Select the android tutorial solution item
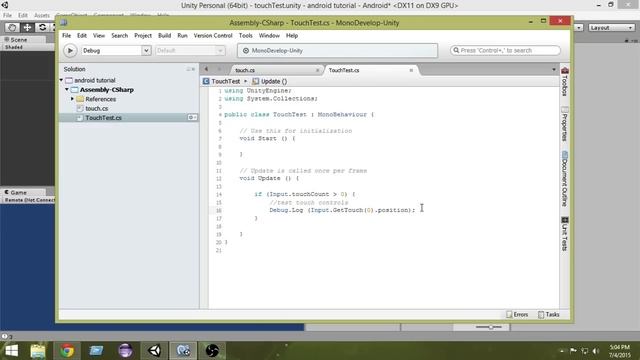The image size is (640, 360). coord(95,80)
